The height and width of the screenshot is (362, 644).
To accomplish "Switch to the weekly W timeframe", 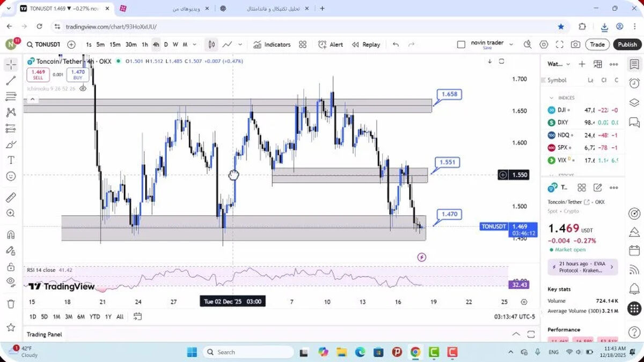I will point(175,45).
